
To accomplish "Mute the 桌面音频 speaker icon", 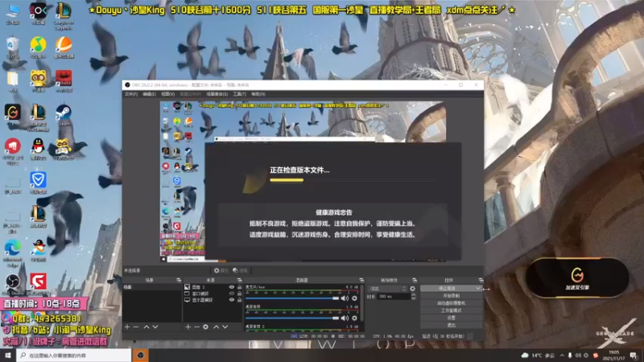I will point(345,318).
